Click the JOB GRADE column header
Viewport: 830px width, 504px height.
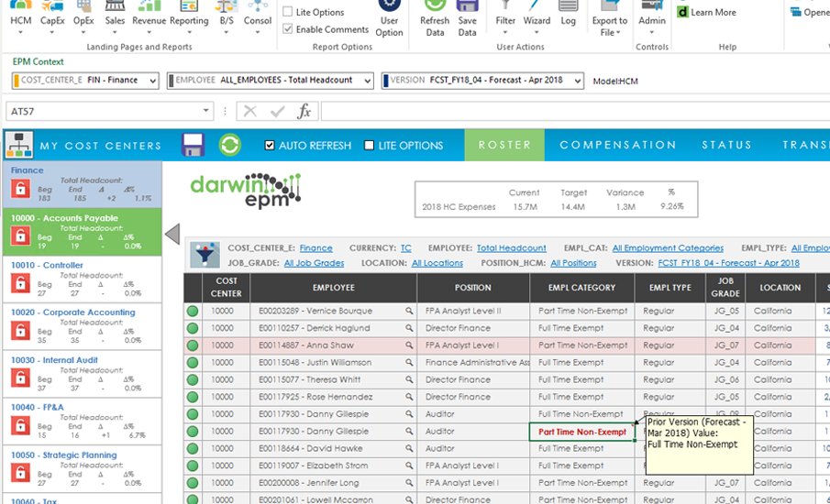coord(725,288)
